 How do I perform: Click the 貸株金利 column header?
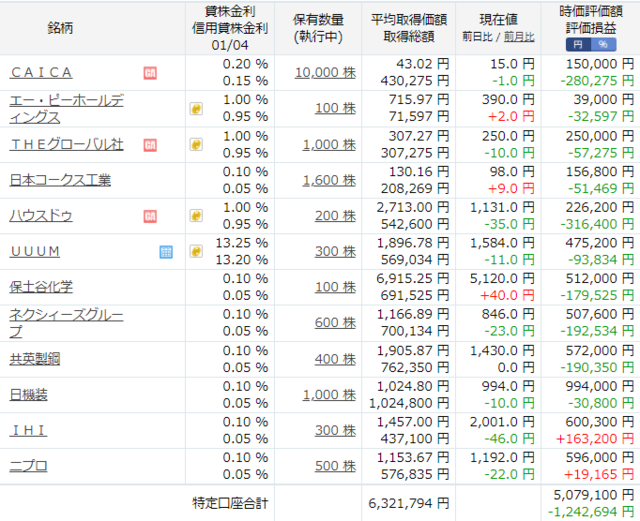tap(230, 11)
